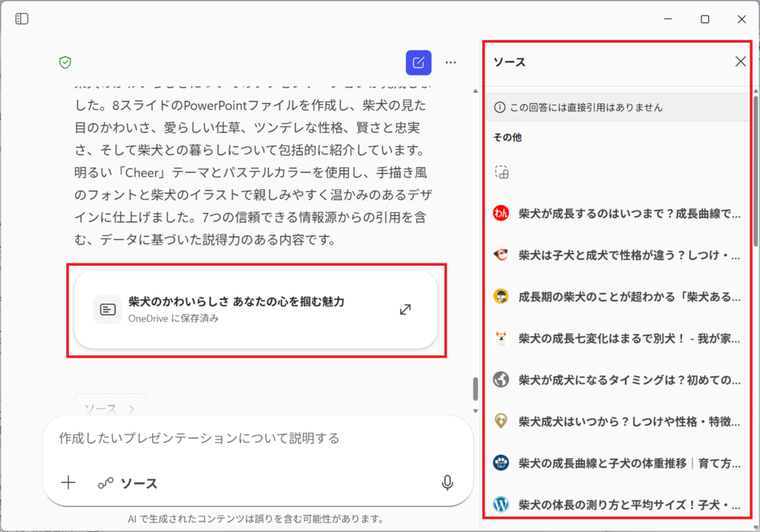
Task: Open the three-dots more options menu
Action: click(451, 62)
